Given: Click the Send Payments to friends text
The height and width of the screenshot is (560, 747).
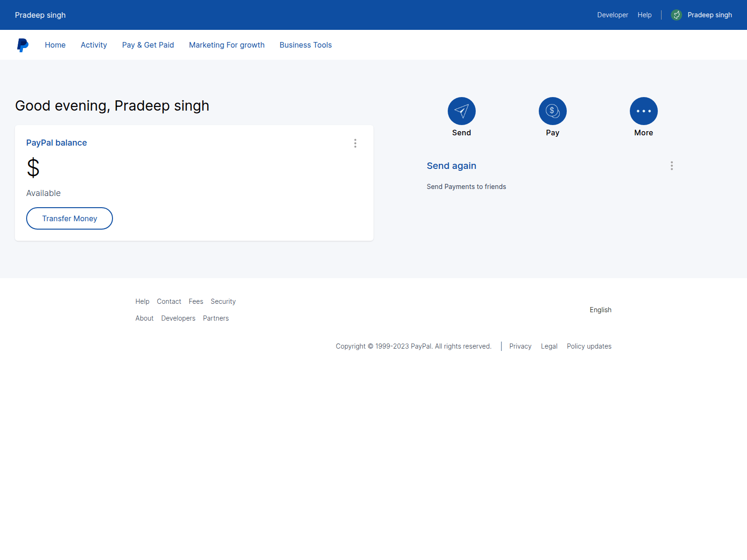Looking at the screenshot, I should tap(466, 187).
